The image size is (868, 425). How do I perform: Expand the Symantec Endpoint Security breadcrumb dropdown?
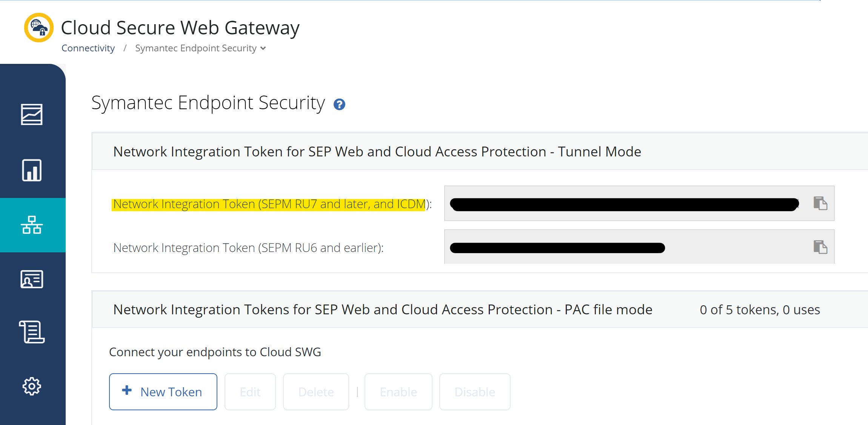pyautogui.click(x=263, y=48)
